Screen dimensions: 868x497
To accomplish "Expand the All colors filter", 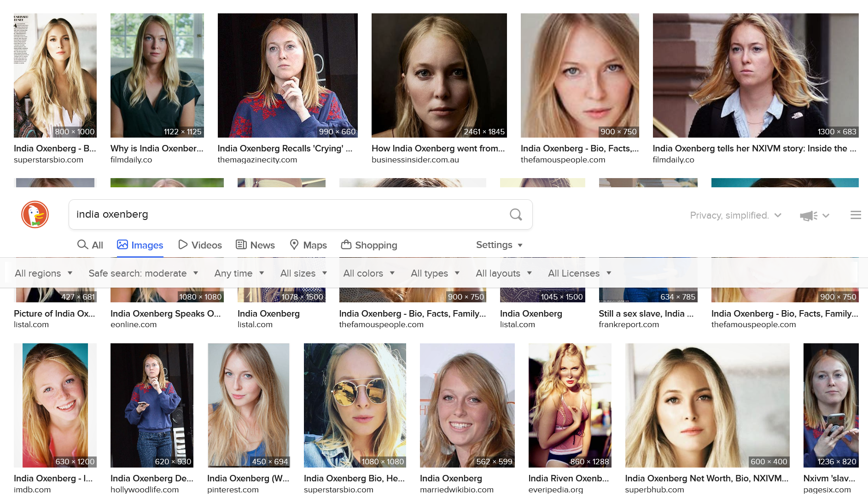I will (x=369, y=273).
